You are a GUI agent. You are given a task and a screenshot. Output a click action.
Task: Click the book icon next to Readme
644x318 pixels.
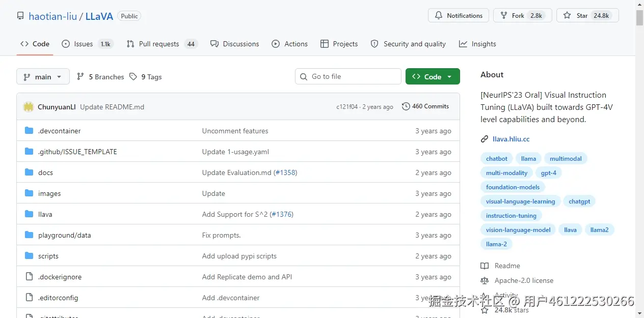pos(485,266)
